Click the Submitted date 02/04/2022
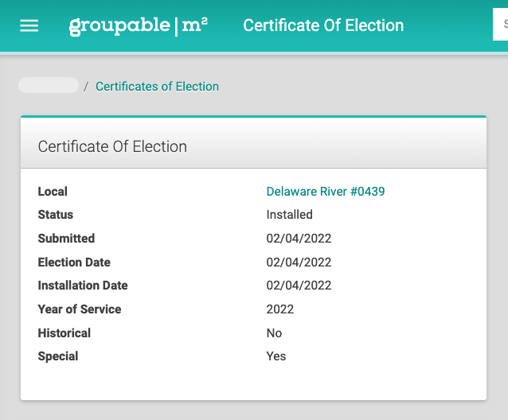Image resolution: width=508 pixels, height=420 pixels. [x=299, y=239]
